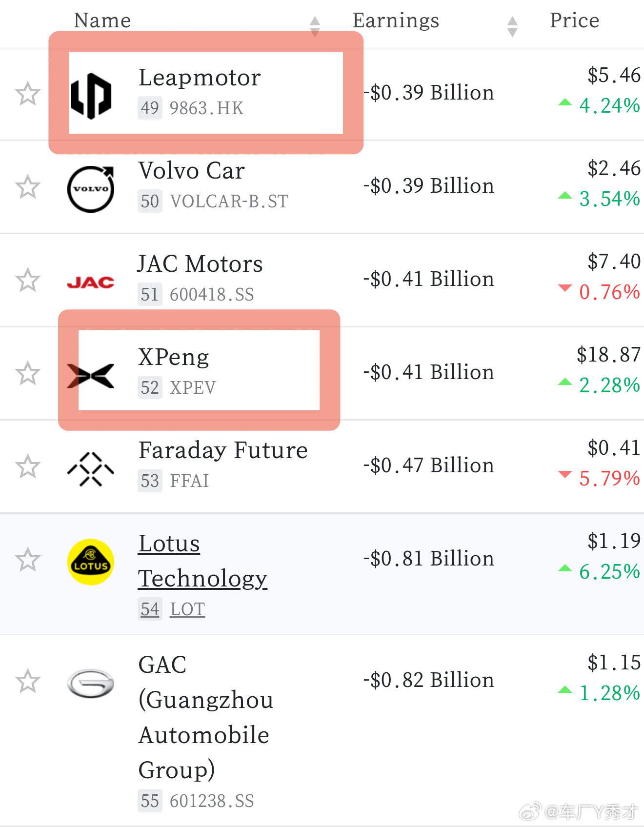The image size is (644, 827).
Task: Add XPeng to favorites with star
Action: 27,374
